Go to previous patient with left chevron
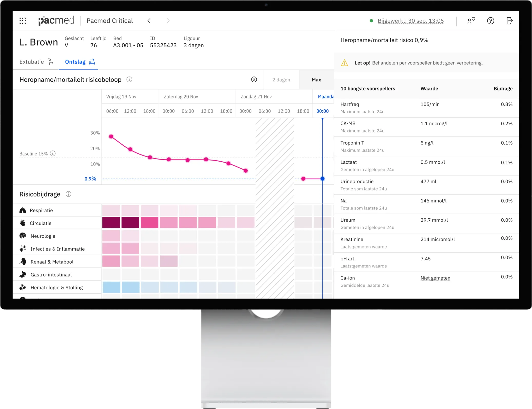This screenshot has width=532, height=409. point(149,21)
